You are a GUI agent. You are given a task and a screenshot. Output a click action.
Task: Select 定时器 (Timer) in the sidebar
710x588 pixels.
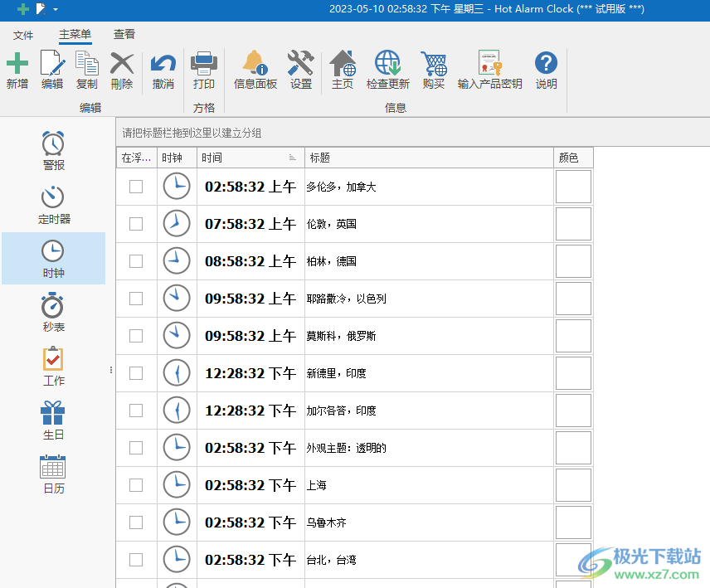[x=53, y=205]
